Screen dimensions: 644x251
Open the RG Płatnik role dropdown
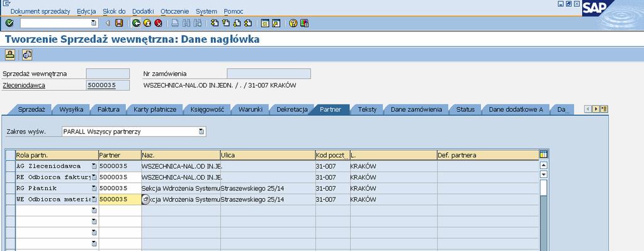point(94,188)
